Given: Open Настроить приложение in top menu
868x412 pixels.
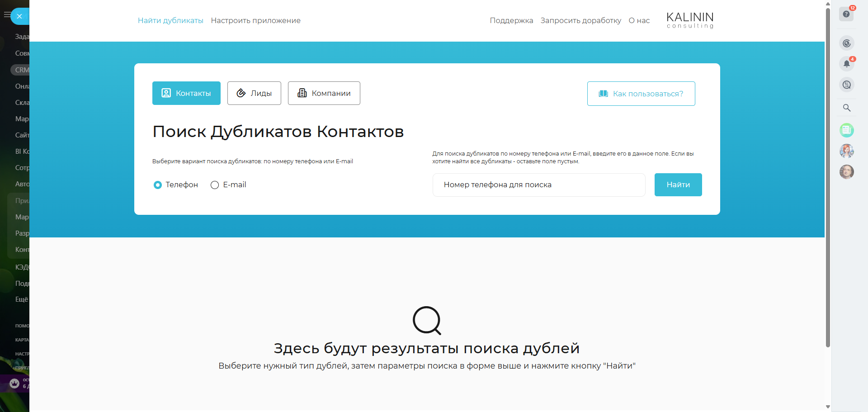Looking at the screenshot, I should 255,21.
